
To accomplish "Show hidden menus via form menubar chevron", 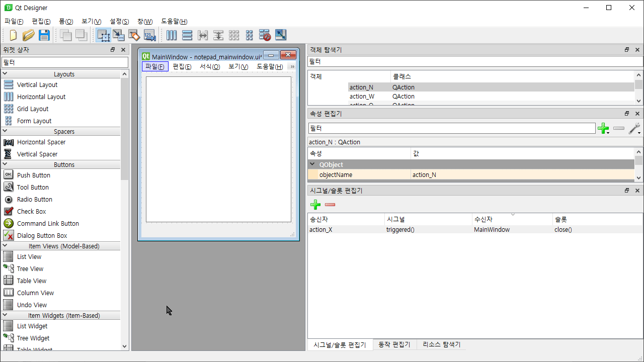I will 293,66.
